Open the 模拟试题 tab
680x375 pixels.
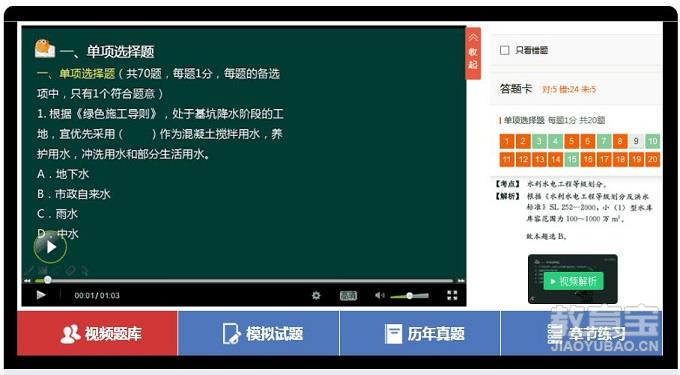258,333
